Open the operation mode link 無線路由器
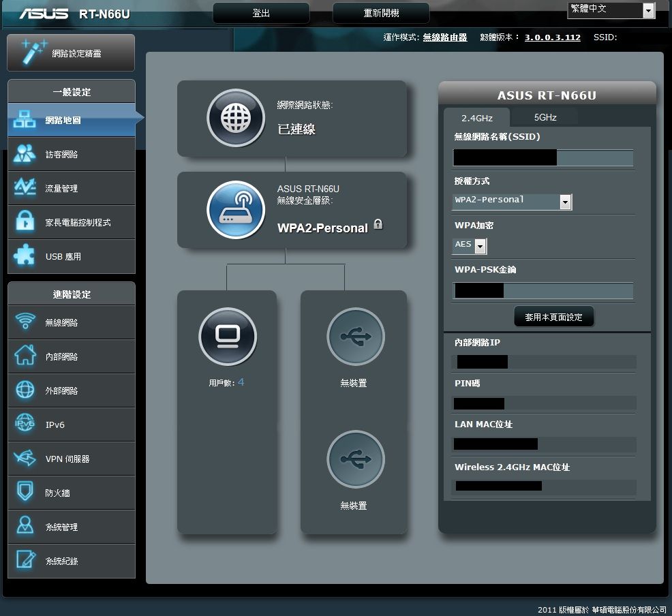 click(x=445, y=37)
